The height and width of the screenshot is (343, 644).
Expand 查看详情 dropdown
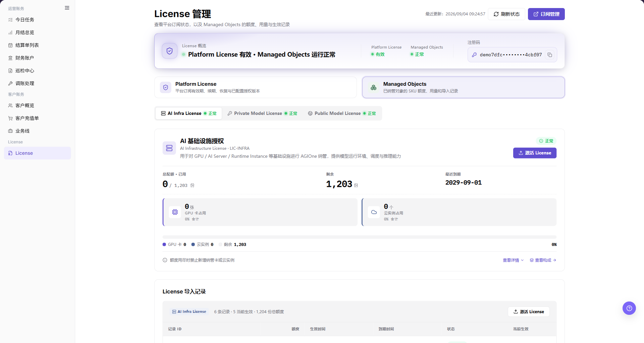point(513,260)
